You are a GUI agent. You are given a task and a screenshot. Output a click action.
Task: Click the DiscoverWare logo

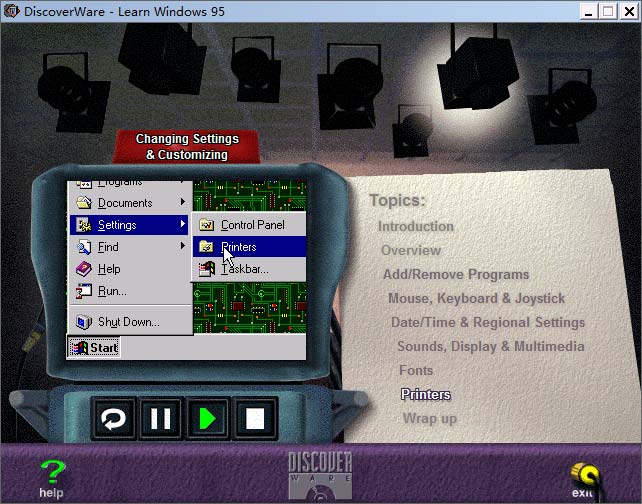(320, 475)
